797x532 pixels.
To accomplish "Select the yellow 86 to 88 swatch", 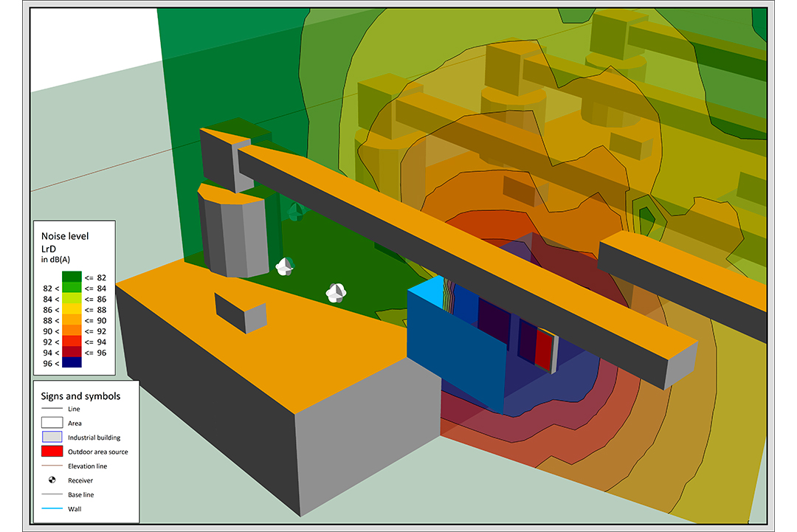I will [72, 309].
